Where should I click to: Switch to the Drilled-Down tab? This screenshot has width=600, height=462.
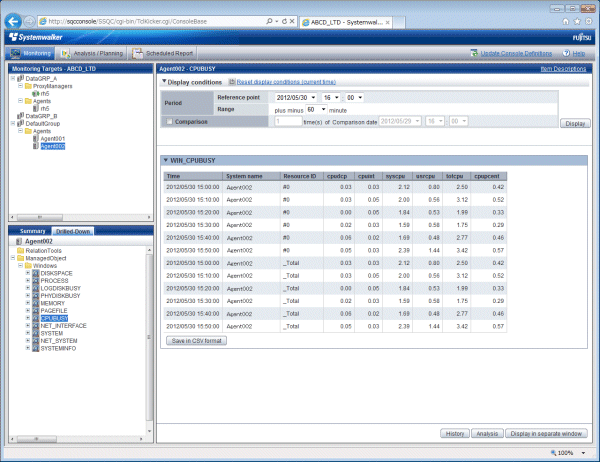pos(73,231)
